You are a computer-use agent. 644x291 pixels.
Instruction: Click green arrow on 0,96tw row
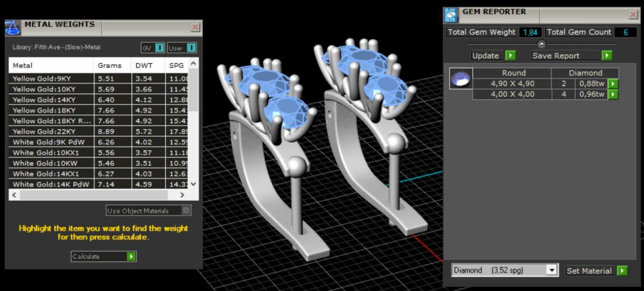click(612, 94)
